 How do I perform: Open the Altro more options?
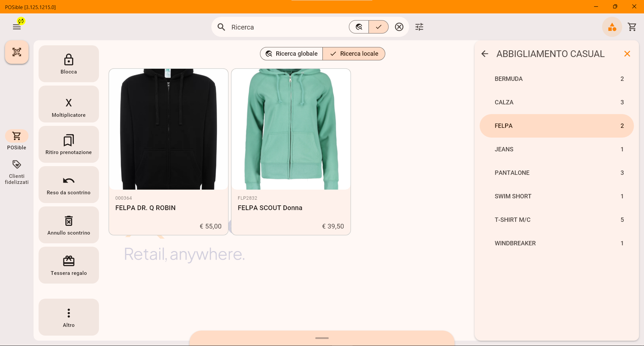(x=69, y=317)
